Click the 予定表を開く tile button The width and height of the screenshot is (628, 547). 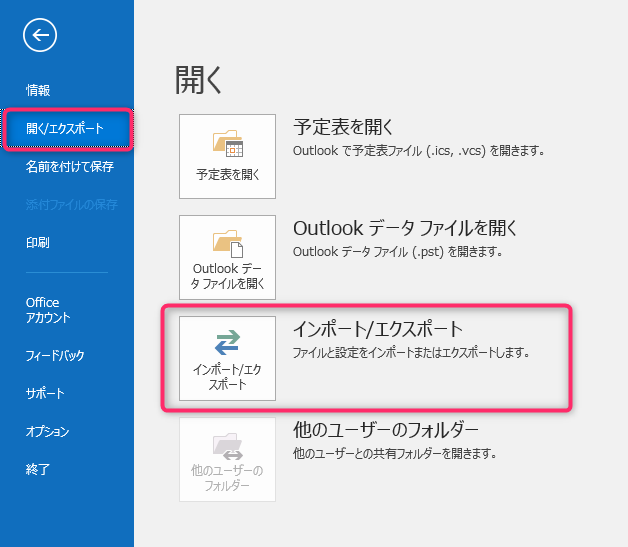(x=227, y=156)
